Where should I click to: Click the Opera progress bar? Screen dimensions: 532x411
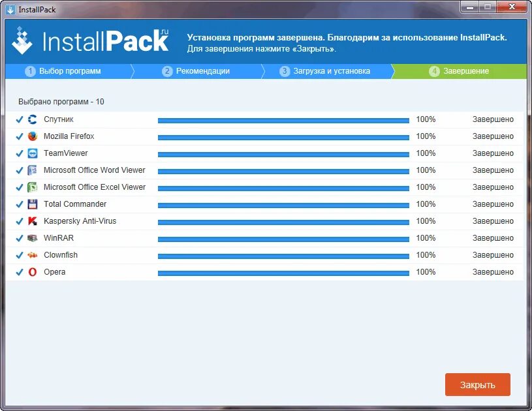(x=283, y=273)
